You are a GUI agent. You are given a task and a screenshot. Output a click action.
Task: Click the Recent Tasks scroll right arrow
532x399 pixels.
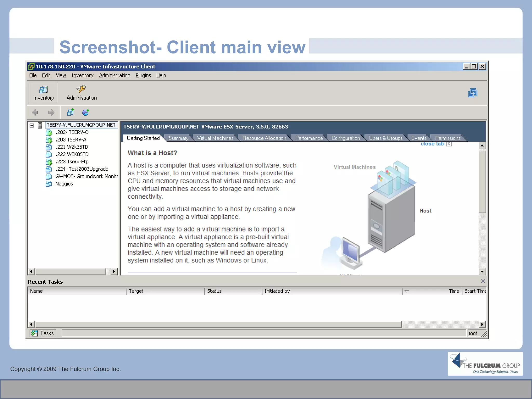482,324
